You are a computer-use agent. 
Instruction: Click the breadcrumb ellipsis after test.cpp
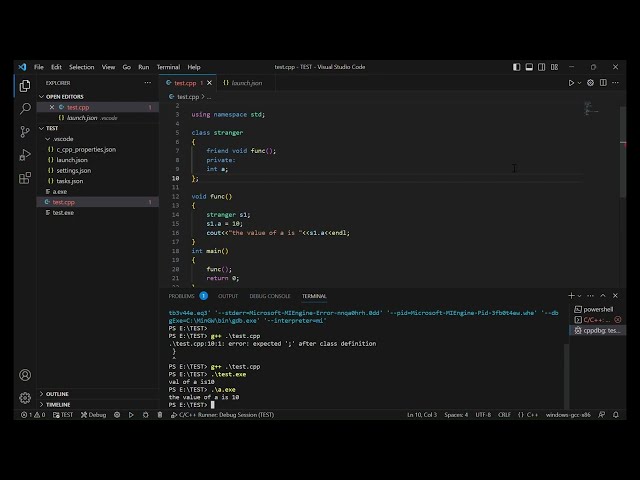point(209,97)
